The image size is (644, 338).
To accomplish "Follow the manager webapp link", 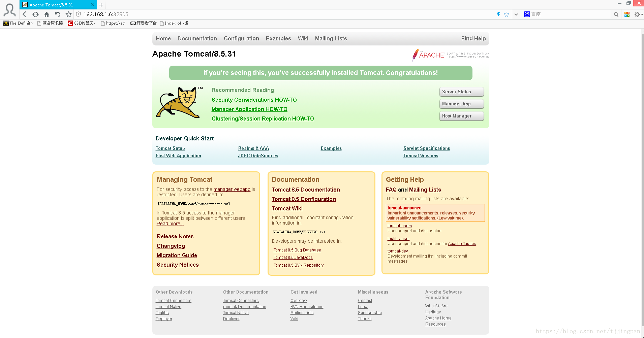I will pyautogui.click(x=232, y=189).
